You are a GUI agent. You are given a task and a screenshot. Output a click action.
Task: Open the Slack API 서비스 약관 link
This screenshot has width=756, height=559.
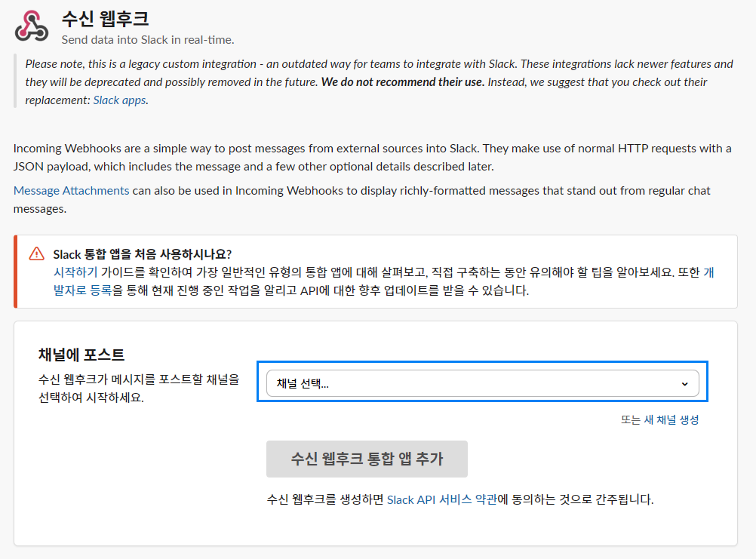click(441, 499)
